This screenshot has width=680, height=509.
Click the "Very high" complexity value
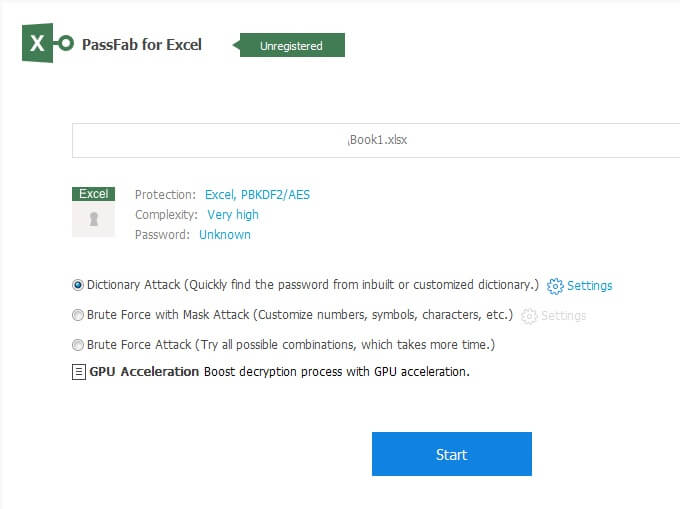[233, 215]
